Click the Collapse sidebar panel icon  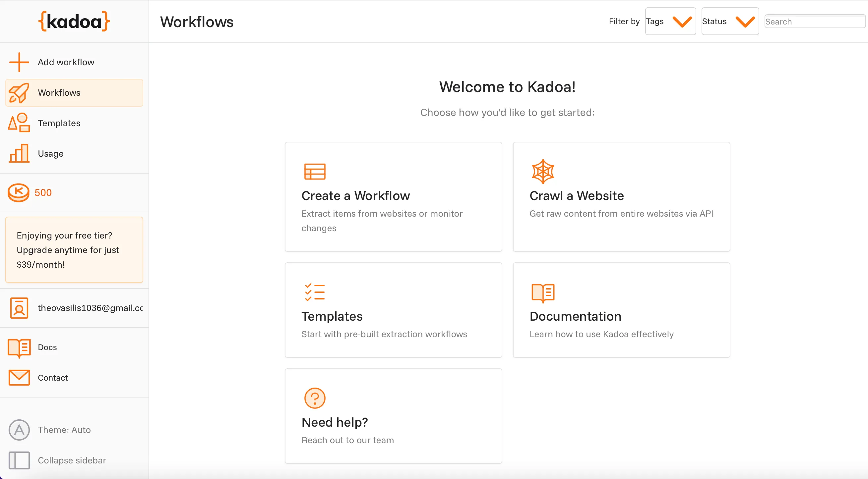19,460
